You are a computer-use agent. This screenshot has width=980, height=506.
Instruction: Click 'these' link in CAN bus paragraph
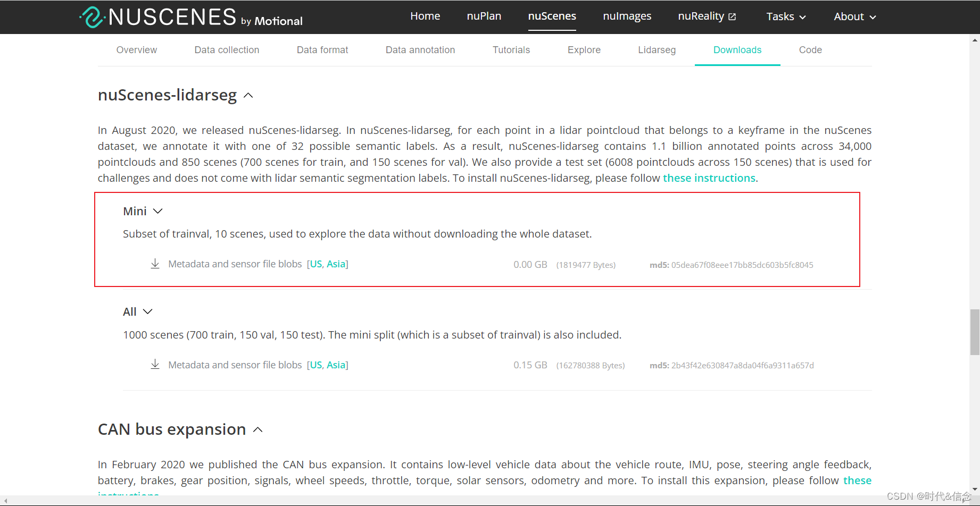click(858, 480)
